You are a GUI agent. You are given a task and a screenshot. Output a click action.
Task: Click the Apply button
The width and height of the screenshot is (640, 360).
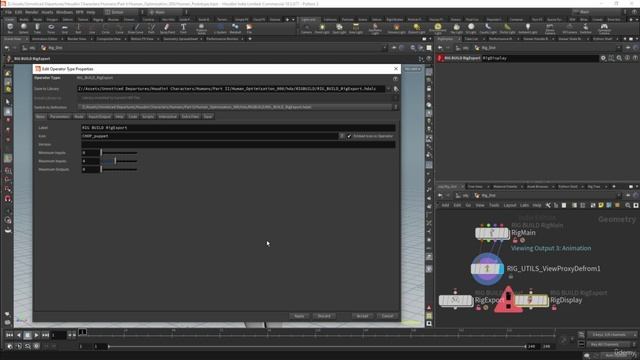(x=299, y=316)
